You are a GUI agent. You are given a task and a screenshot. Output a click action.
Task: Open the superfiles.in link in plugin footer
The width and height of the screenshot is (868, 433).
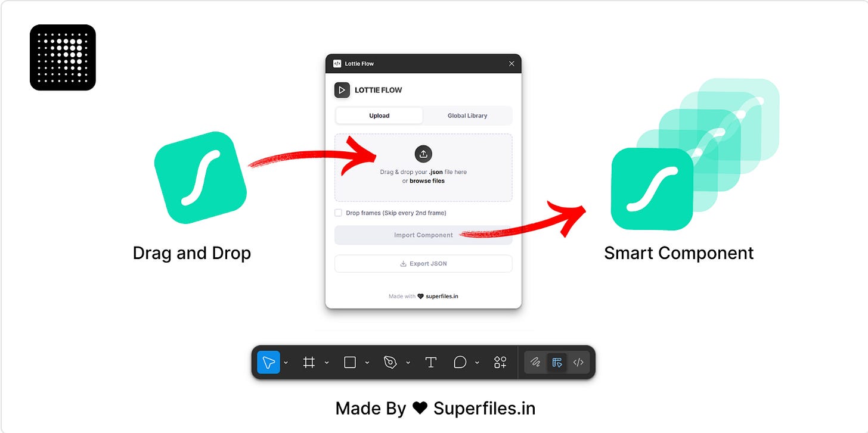tap(442, 296)
